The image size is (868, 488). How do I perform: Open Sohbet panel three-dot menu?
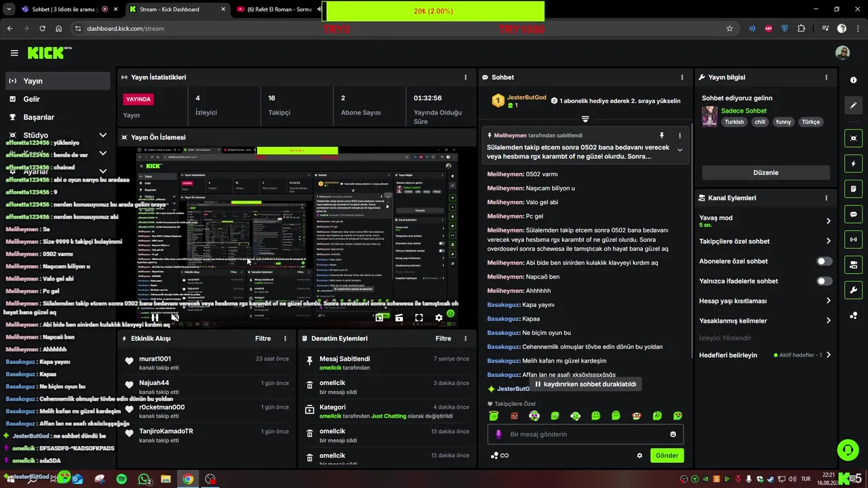click(x=681, y=77)
